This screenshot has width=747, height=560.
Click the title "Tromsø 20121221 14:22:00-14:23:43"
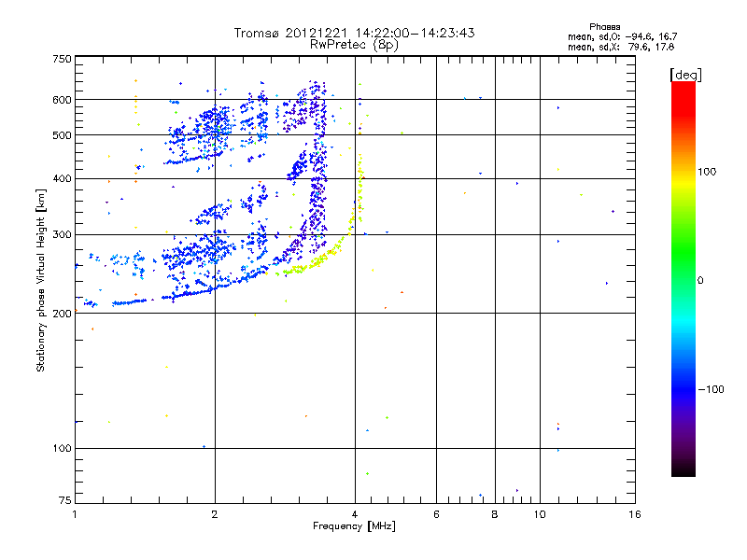click(x=355, y=33)
